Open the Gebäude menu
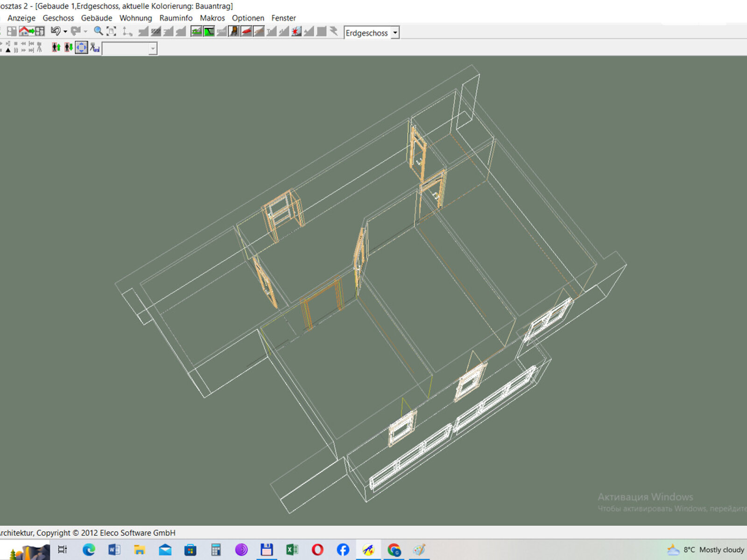 click(97, 18)
